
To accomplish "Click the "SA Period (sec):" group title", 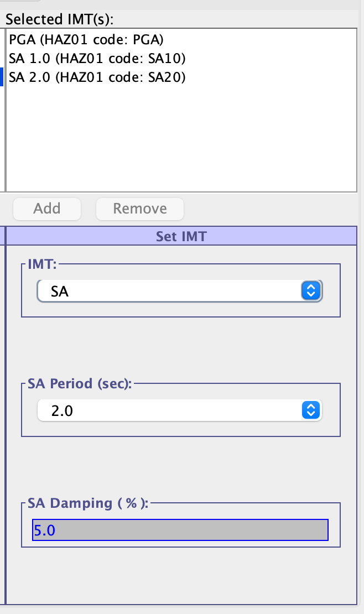I will click(80, 384).
